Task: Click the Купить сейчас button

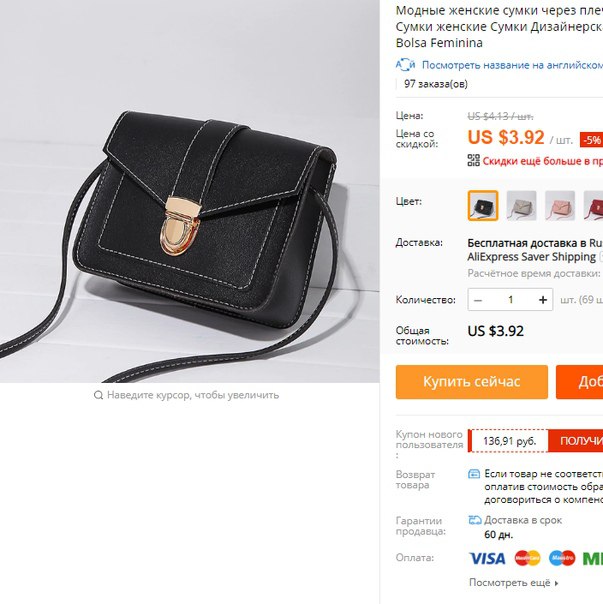Action: point(472,382)
